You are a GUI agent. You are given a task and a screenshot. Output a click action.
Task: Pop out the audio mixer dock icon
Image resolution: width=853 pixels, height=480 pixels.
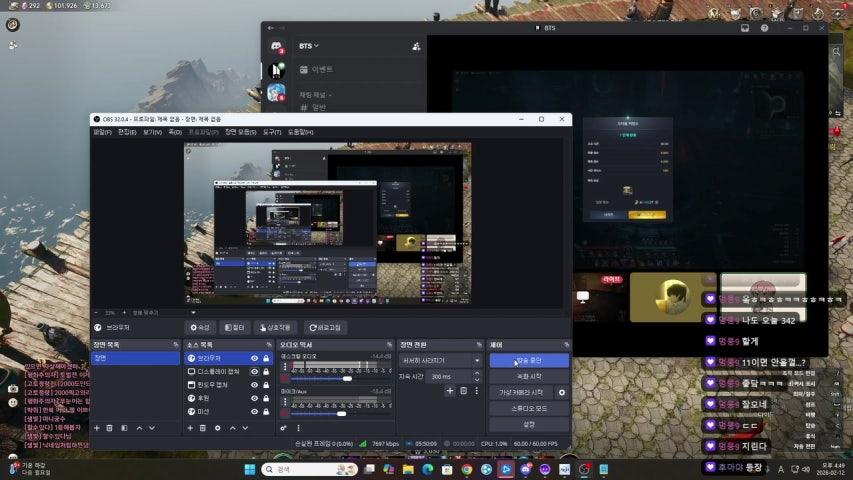pos(389,345)
